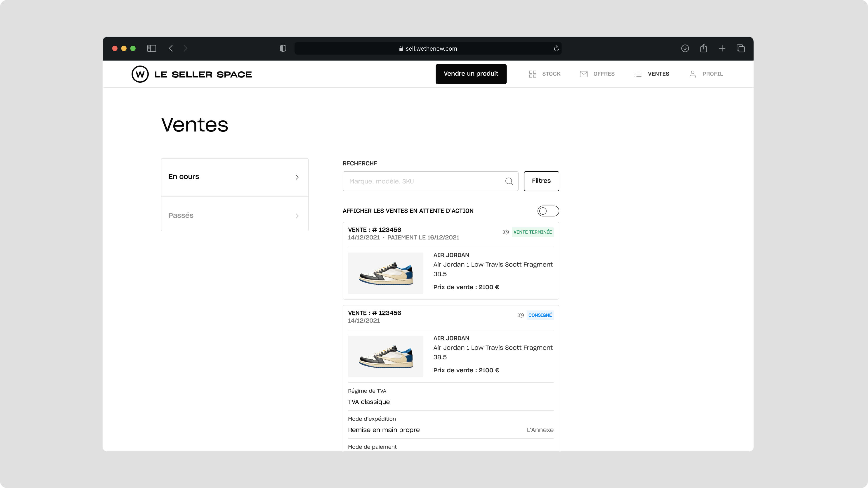Screen dimensions: 868x488
Task: Click the search magnifier icon
Action: coord(509,181)
